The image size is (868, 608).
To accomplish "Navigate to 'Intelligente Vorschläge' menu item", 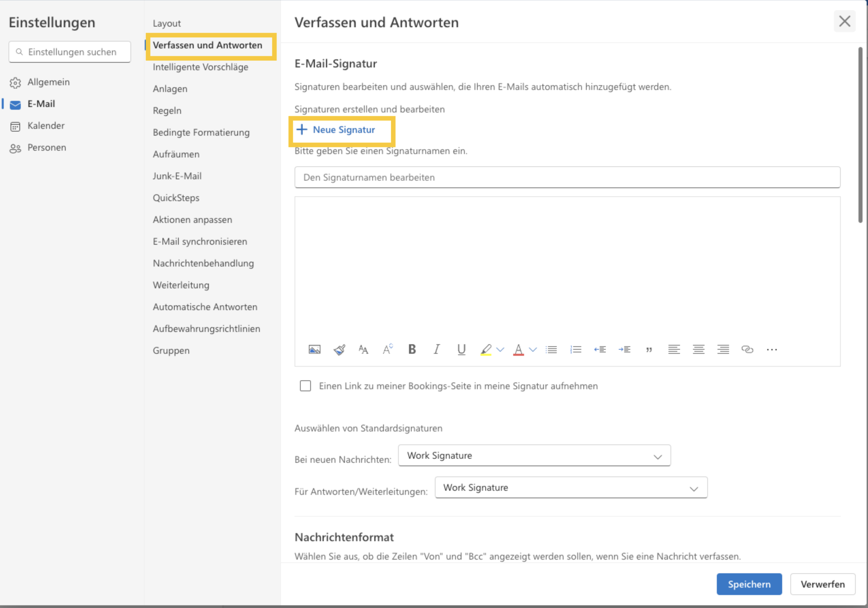I will point(200,67).
